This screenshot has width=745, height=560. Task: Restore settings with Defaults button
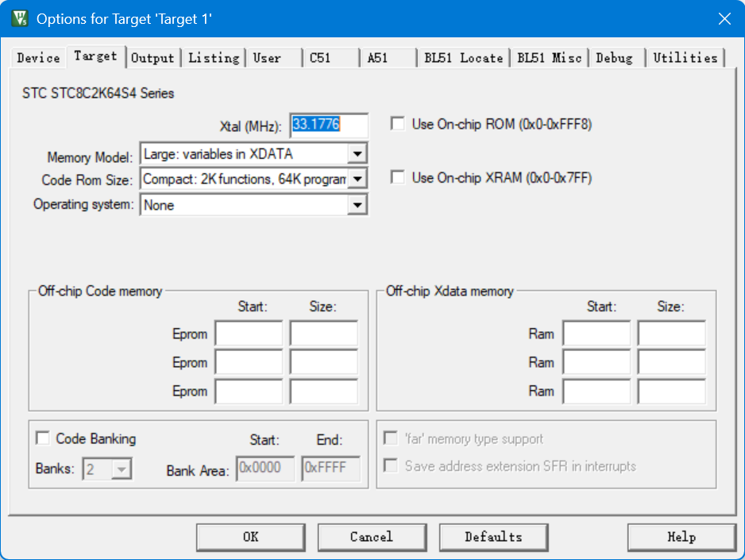pyautogui.click(x=494, y=537)
